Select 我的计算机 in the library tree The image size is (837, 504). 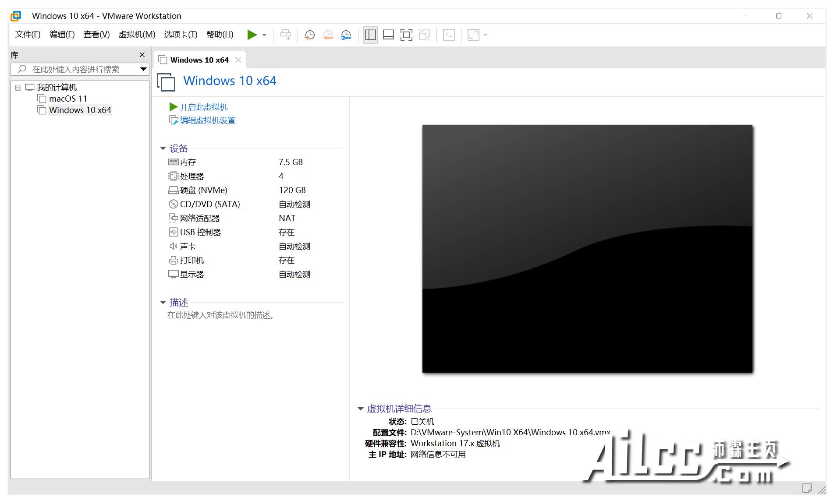point(57,88)
